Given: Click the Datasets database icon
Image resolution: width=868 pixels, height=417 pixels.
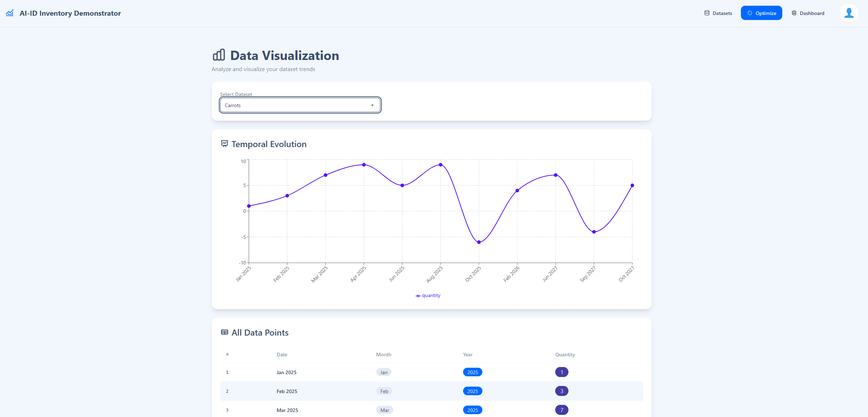Looking at the screenshot, I should pyautogui.click(x=707, y=13).
